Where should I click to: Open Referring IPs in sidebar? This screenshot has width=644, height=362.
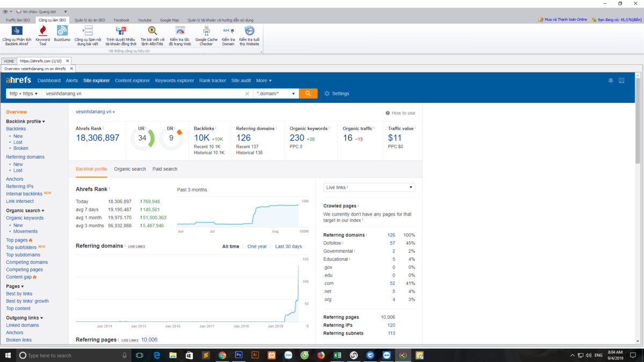click(20, 187)
